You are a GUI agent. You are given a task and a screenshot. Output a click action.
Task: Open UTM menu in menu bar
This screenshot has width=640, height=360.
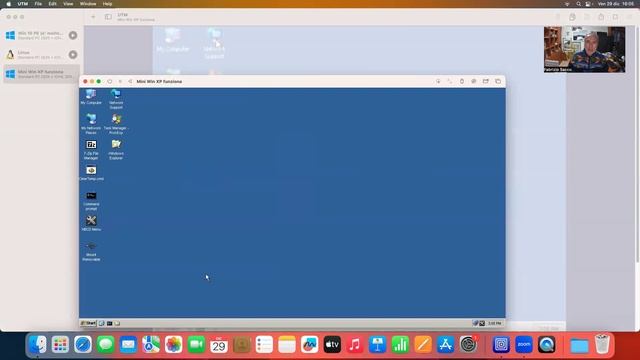23,4
